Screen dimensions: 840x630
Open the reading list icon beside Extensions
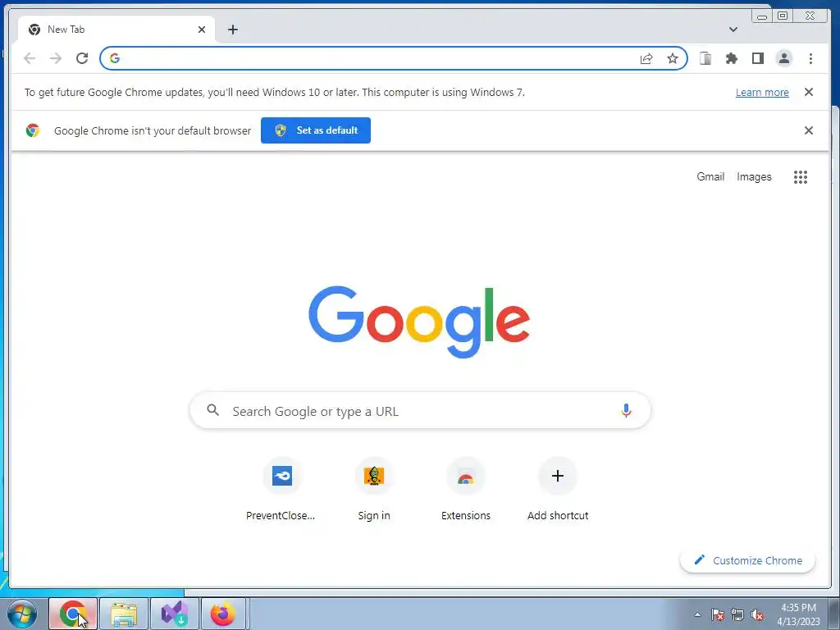click(x=705, y=58)
